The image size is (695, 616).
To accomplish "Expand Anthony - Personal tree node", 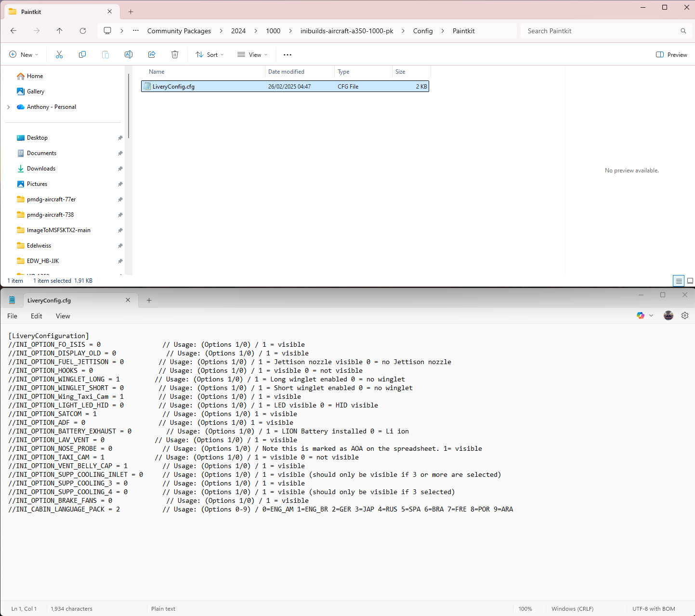I will [x=9, y=107].
